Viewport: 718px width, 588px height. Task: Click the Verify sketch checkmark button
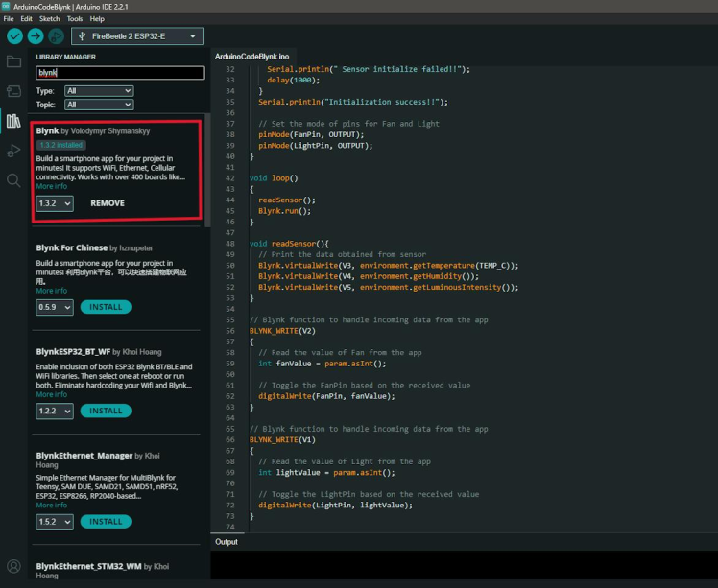(14, 36)
